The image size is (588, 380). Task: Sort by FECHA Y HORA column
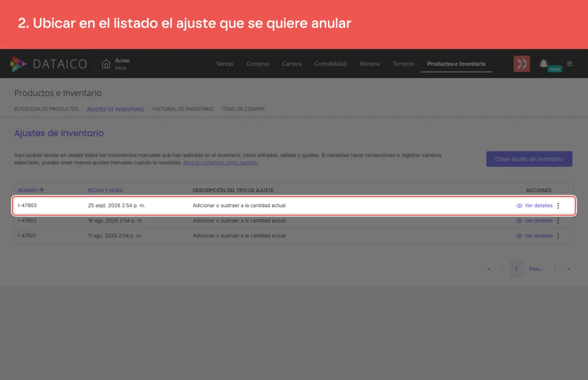click(105, 190)
